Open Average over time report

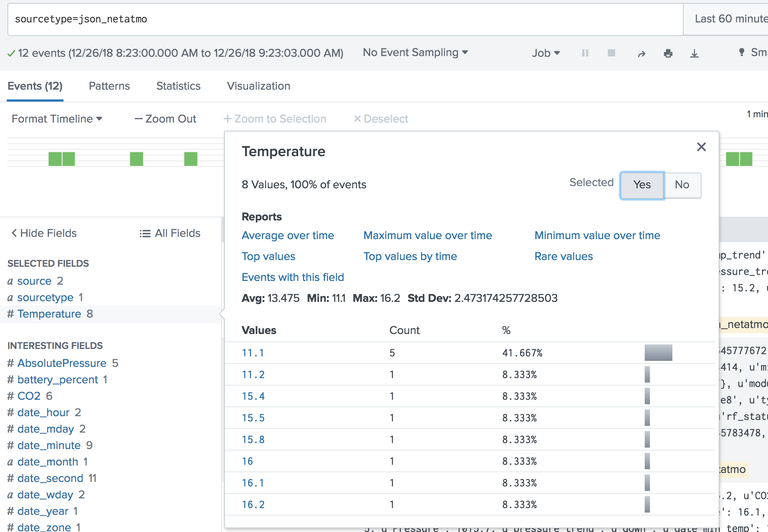coord(288,236)
